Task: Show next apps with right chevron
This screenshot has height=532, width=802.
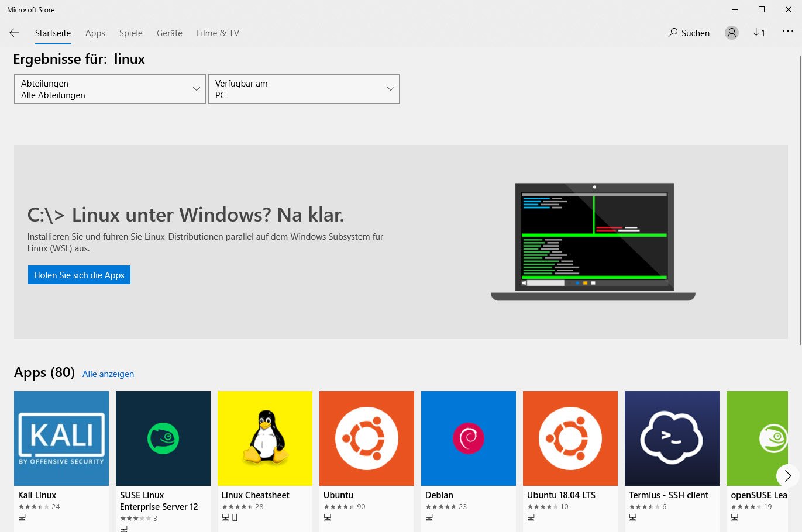Action: (x=787, y=475)
